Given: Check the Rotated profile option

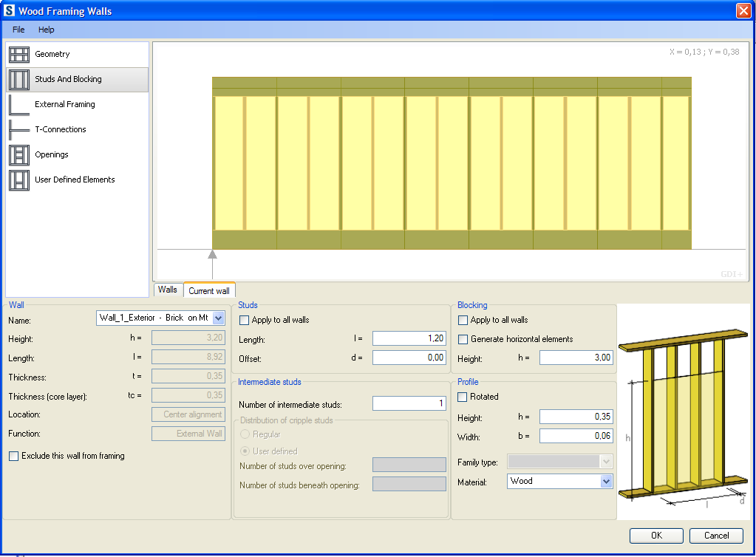Looking at the screenshot, I should [x=463, y=397].
